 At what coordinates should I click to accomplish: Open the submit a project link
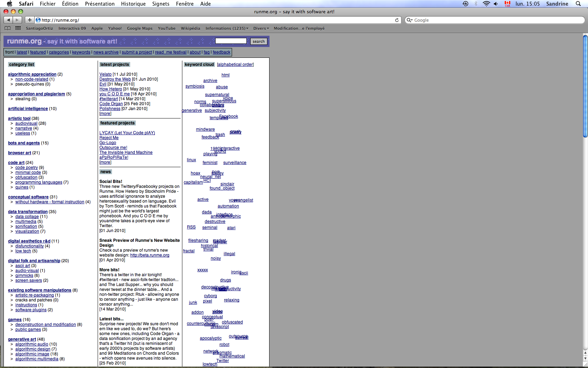[137, 52]
